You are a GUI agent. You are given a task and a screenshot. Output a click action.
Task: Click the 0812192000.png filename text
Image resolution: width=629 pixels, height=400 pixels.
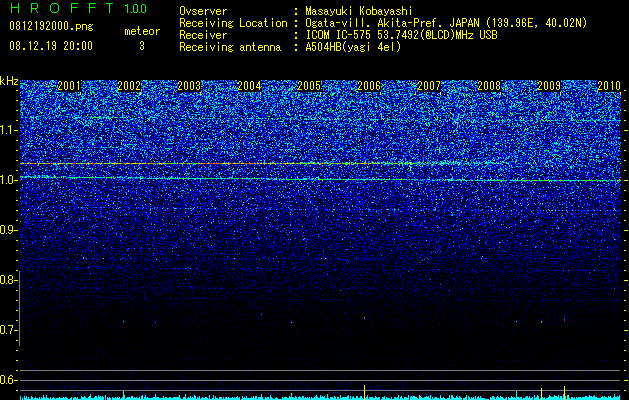(x=51, y=26)
